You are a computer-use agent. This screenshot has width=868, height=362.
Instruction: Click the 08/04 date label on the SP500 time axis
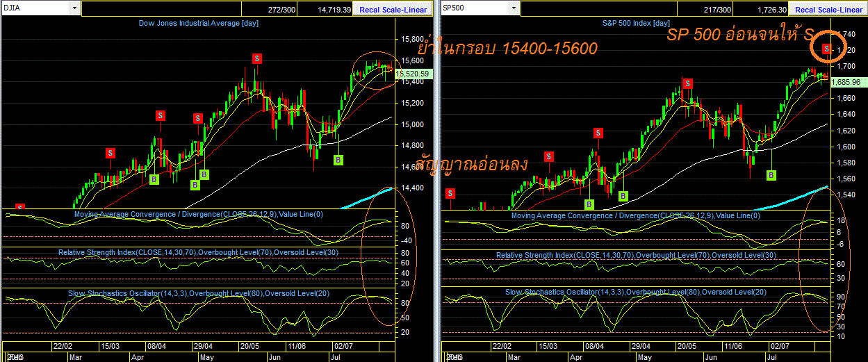(596, 345)
